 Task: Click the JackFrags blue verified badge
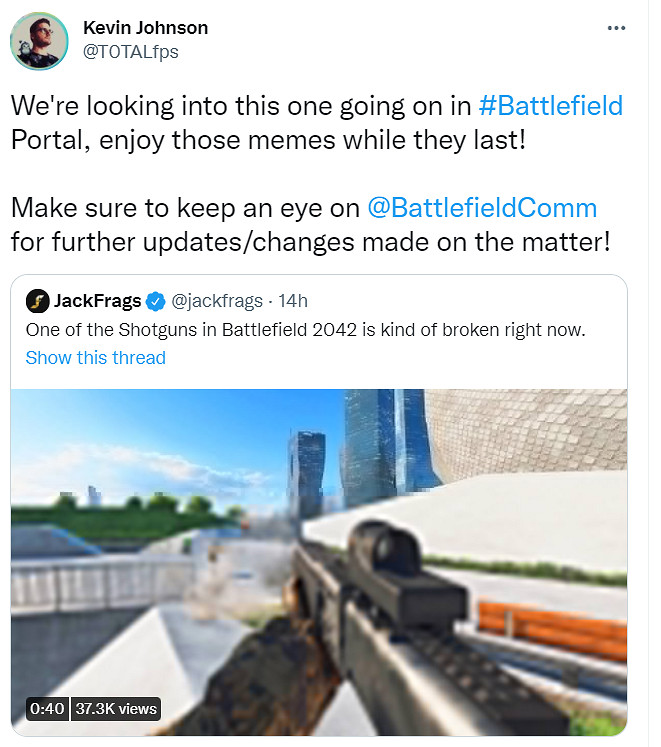pos(155,302)
